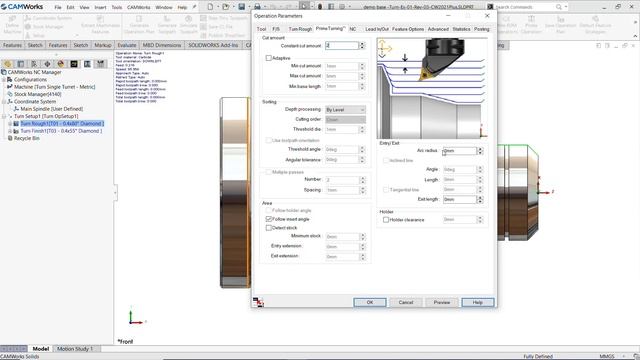Screen dimensions: 640x360
Task: Click the Cancel button
Action: point(406,302)
